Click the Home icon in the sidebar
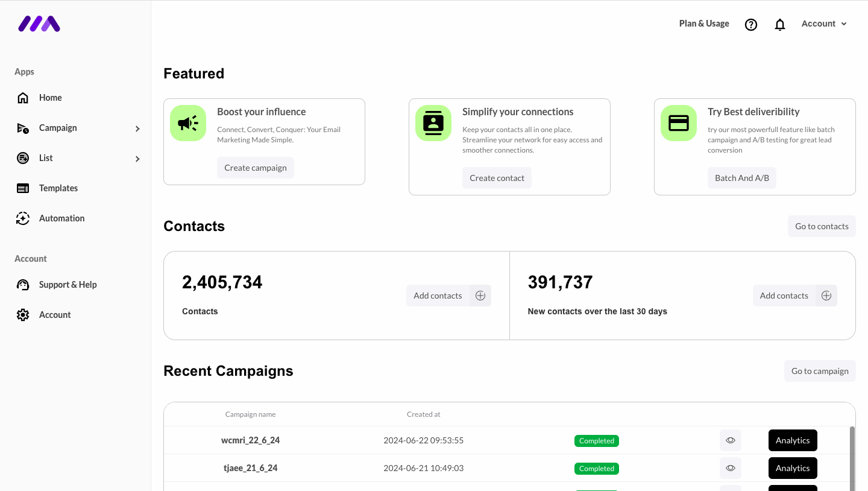The height and width of the screenshot is (491, 868). (x=23, y=97)
